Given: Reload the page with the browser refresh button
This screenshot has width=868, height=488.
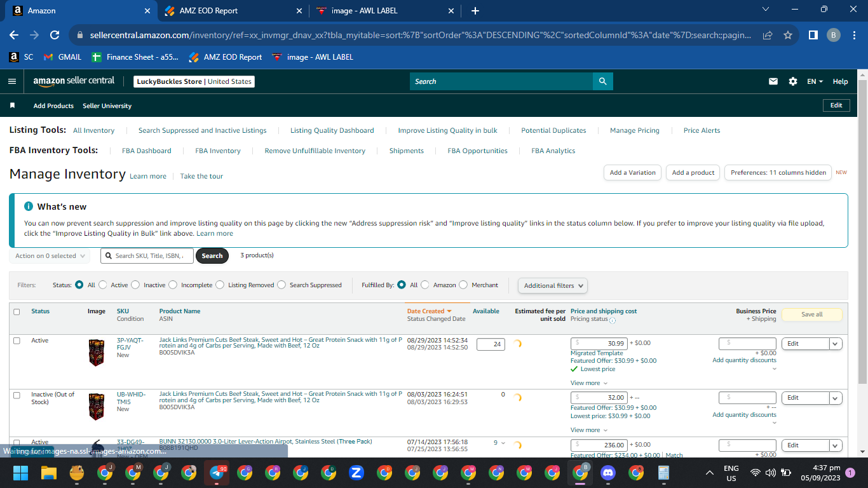Looking at the screenshot, I should pyautogui.click(x=55, y=35).
